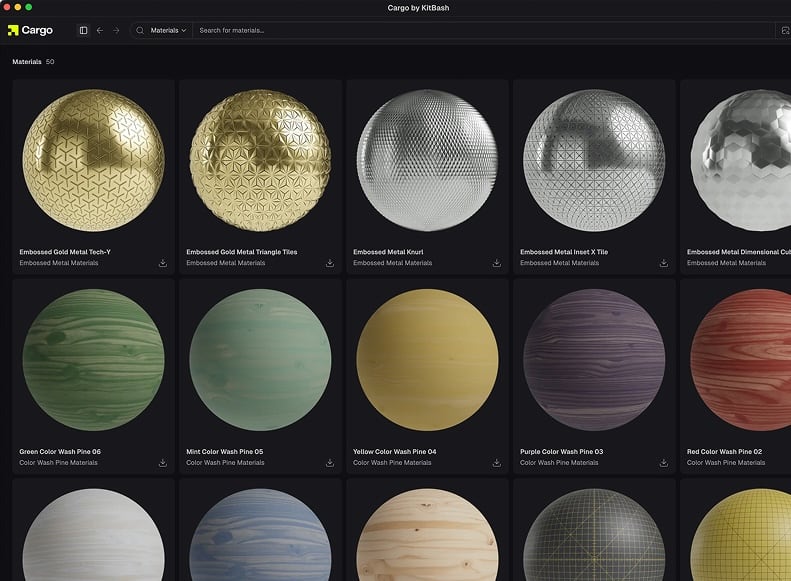This screenshot has height=581, width=791.
Task: Select the Embossed Gold Metal Tech-Y sphere
Action: [x=93, y=160]
